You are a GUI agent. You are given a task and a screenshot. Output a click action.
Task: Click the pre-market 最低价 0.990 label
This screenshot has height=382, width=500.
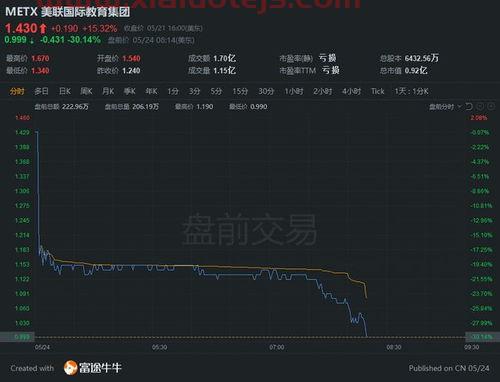[248, 107]
